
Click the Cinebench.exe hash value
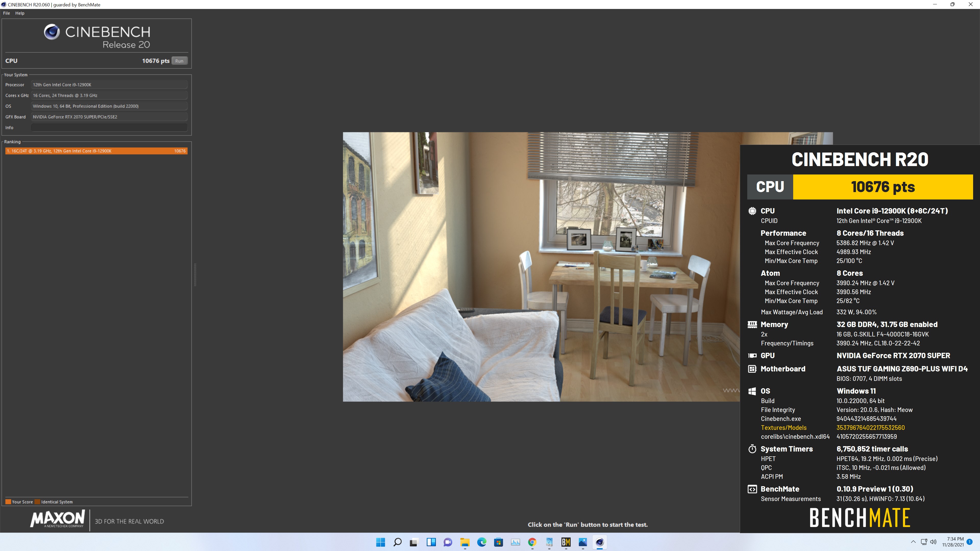pos(866,419)
